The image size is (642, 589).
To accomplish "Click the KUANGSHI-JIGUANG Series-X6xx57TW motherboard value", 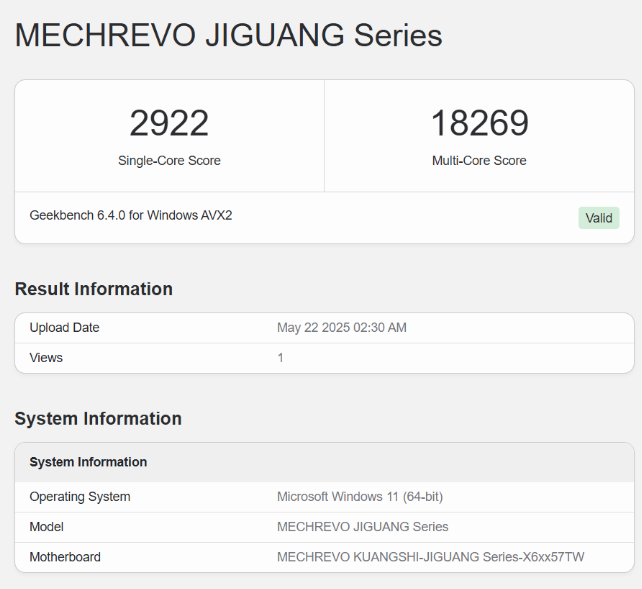I will [x=432, y=557].
